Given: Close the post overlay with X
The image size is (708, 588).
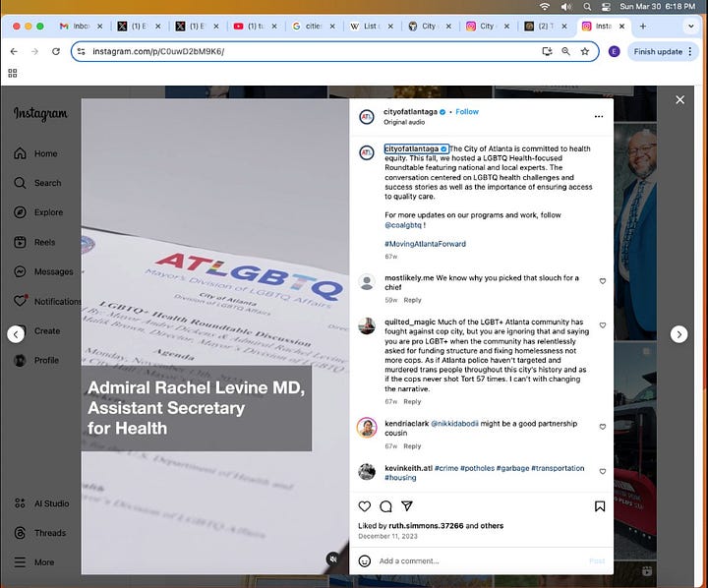Looking at the screenshot, I should click(680, 100).
